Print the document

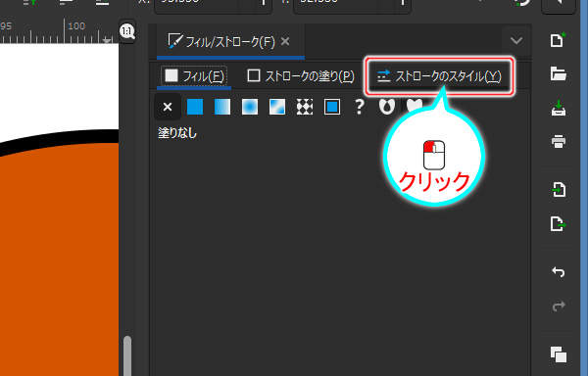559,142
